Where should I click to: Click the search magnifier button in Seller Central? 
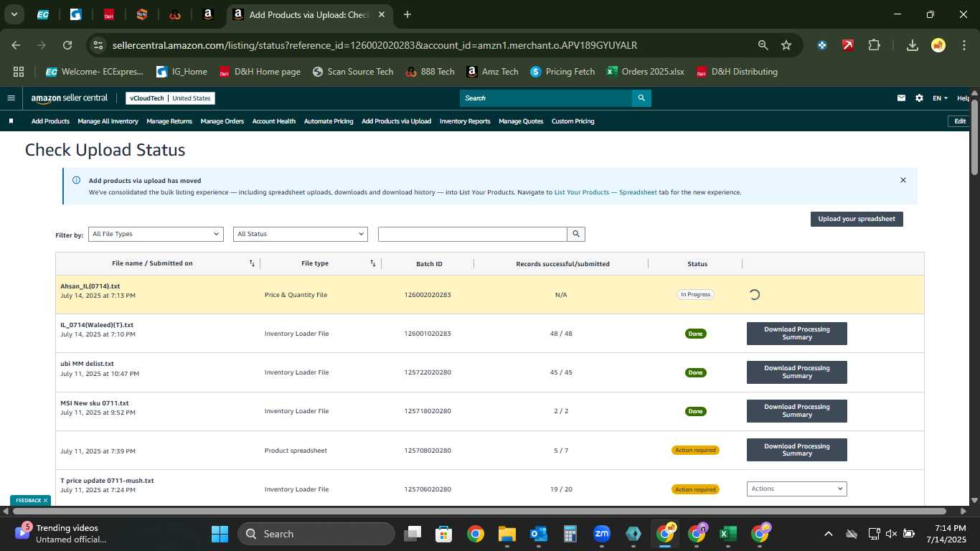point(641,98)
